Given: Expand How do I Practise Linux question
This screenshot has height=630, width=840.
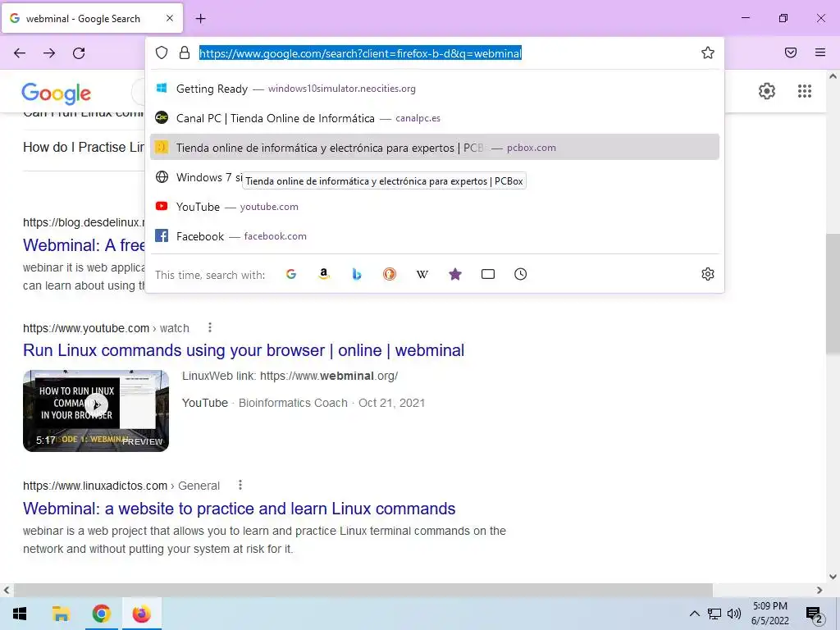Looking at the screenshot, I should pyautogui.click(x=84, y=148).
